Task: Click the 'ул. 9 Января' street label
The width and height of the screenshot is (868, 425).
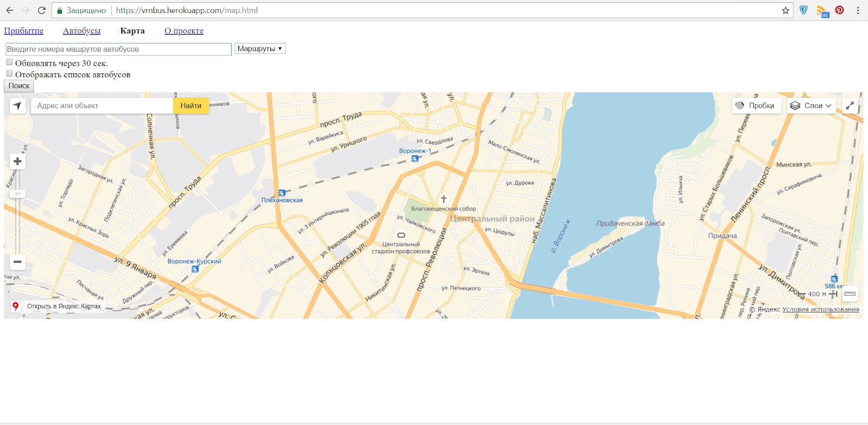Action: tap(135, 267)
